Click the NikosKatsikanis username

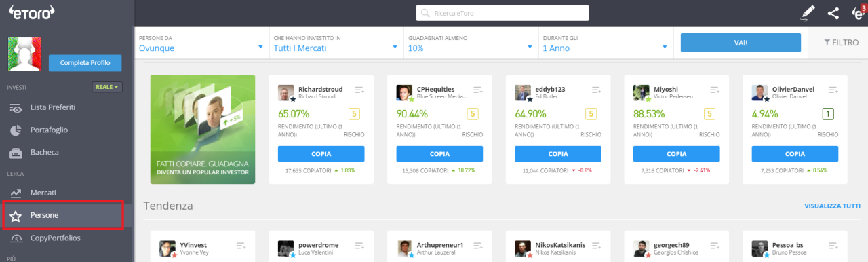(x=560, y=245)
